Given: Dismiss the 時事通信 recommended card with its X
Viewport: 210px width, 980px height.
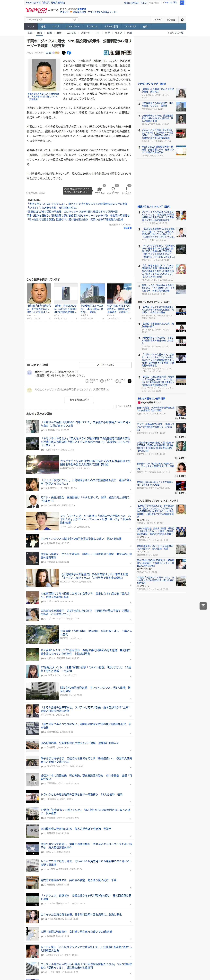Looking at the screenshot, I should [x=103, y=319].
